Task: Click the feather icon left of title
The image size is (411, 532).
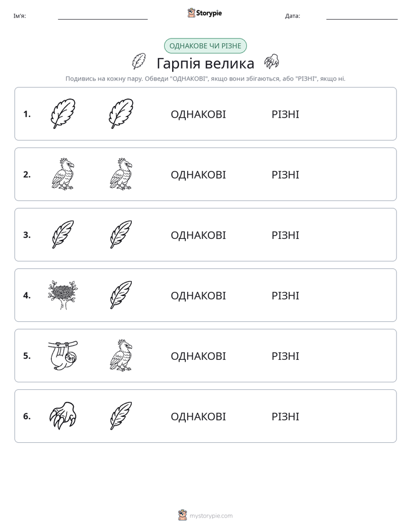Action: pyautogui.click(x=139, y=62)
